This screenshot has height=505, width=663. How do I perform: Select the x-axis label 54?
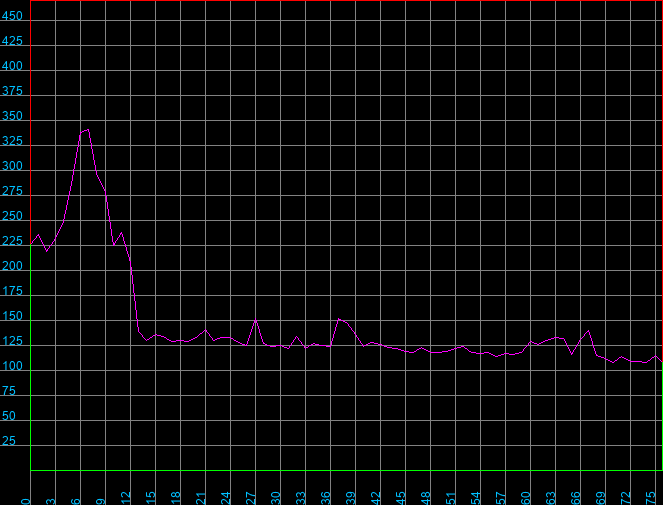(x=476, y=498)
